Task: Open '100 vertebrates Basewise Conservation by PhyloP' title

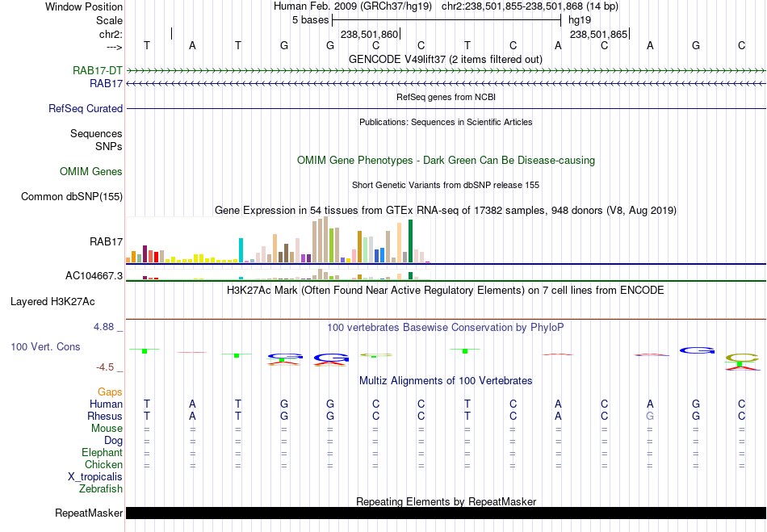Action: (446, 328)
